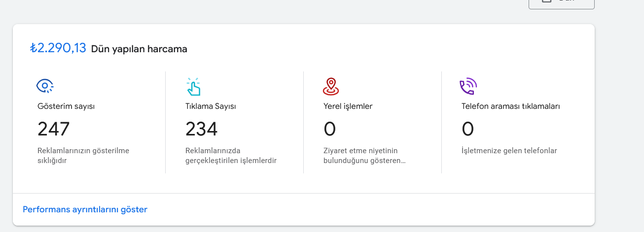This screenshot has height=232, width=644.
Task: Open Performans ayrıntılarını göster link
Action: pyautogui.click(x=85, y=209)
